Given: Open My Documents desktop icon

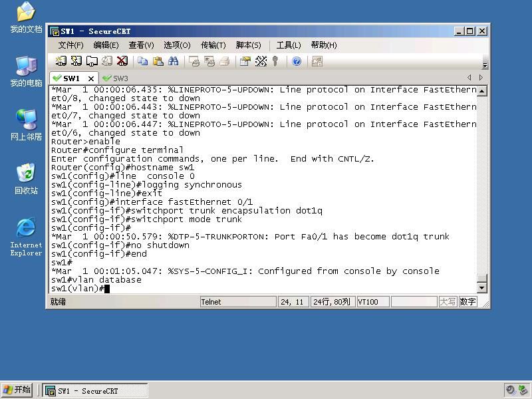Looking at the screenshot, I should [26, 18].
